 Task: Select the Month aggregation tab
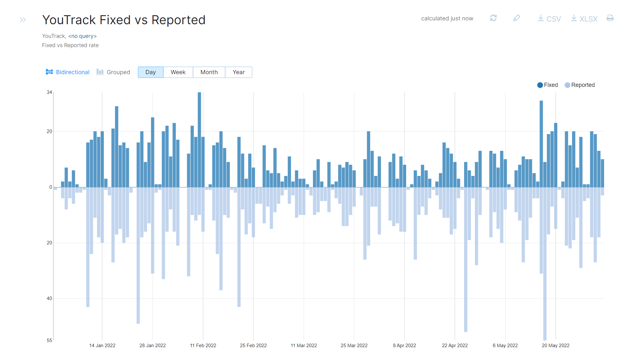(x=209, y=72)
